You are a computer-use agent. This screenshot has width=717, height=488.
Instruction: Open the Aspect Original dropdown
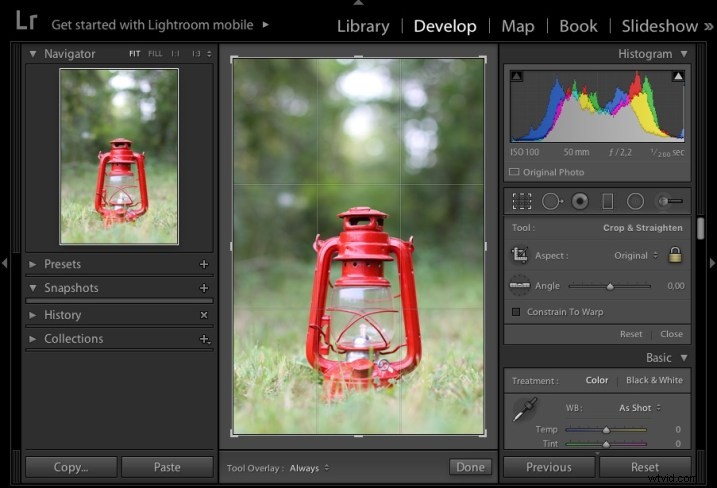(636, 256)
